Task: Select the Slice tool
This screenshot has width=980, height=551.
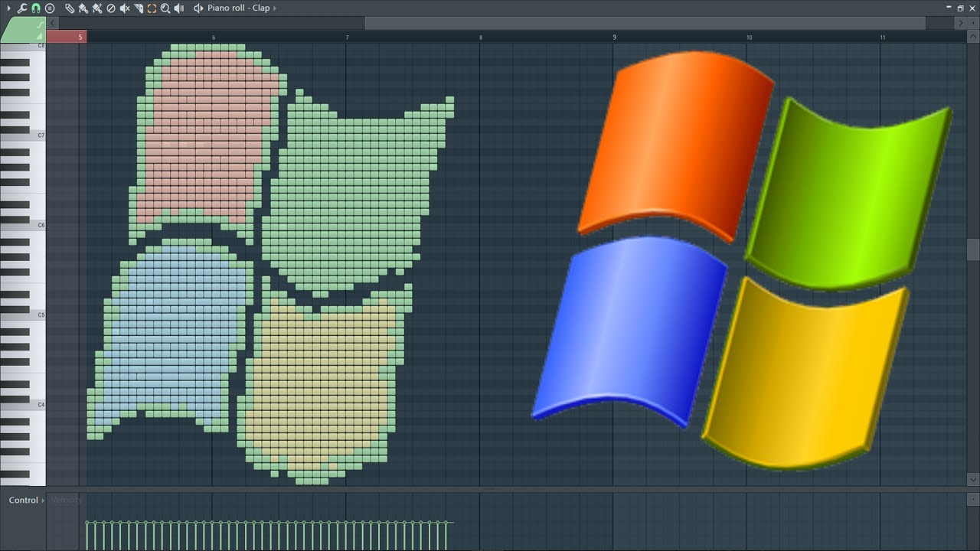Action: coord(139,8)
